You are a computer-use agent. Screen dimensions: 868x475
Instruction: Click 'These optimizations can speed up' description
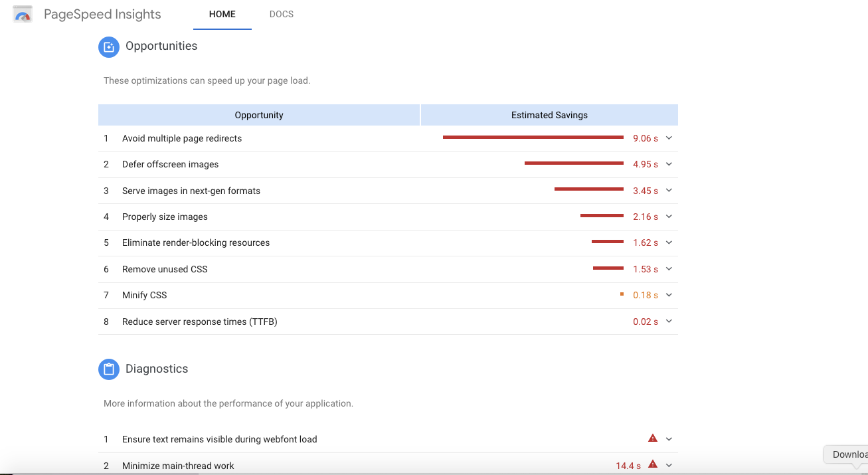pyautogui.click(x=207, y=80)
